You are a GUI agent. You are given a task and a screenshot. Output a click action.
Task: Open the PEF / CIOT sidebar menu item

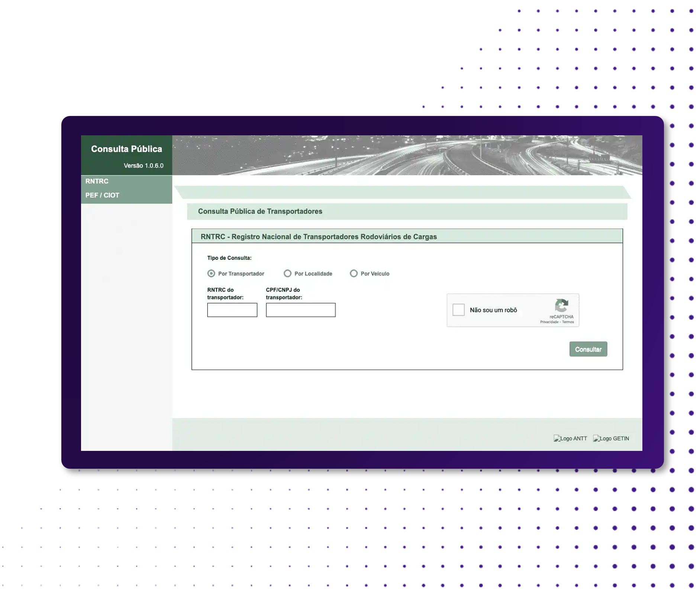pyautogui.click(x=126, y=196)
